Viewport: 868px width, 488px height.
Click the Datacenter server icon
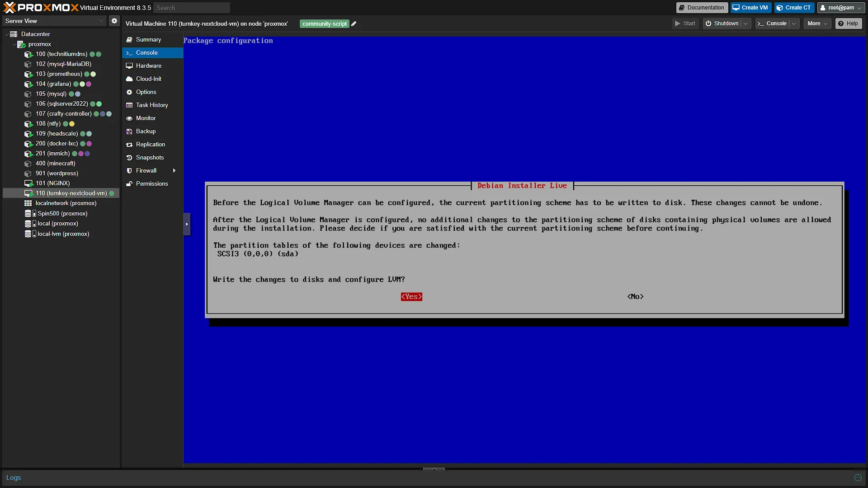[14, 34]
